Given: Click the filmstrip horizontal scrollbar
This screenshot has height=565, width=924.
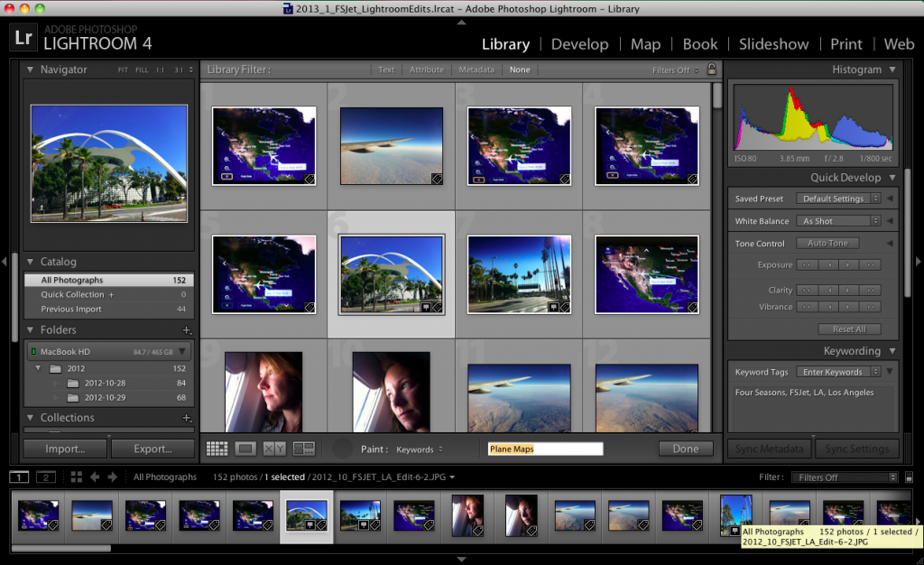Looking at the screenshot, I should pos(60,549).
